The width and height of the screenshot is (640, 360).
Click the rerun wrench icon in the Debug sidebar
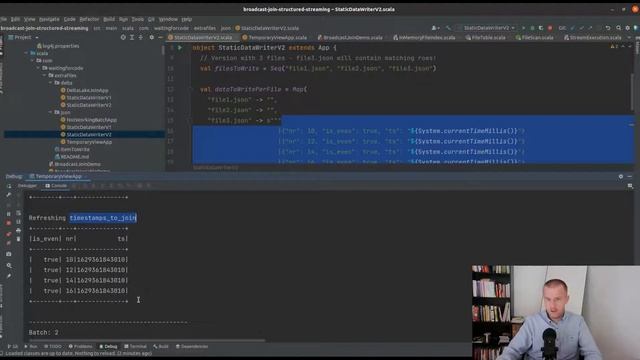tap(9, 195)
